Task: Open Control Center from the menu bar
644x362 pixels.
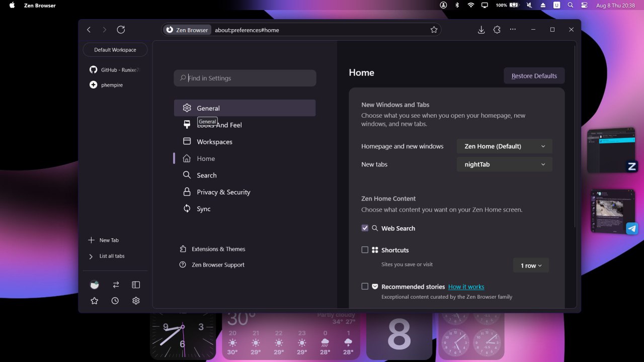Action: point(584,5)
